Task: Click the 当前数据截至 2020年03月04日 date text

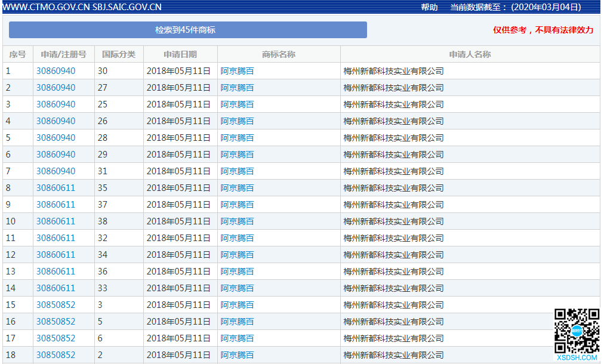Action: [516, 7]
